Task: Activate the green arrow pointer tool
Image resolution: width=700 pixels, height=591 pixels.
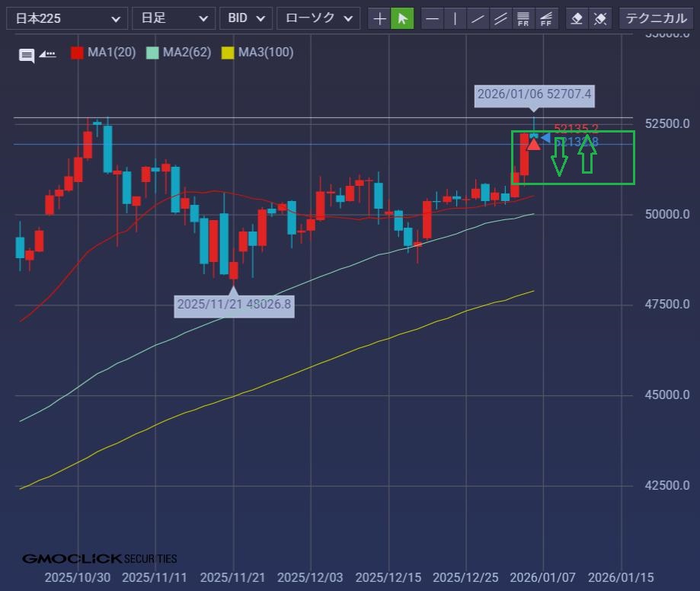Action: click(402, 18)
